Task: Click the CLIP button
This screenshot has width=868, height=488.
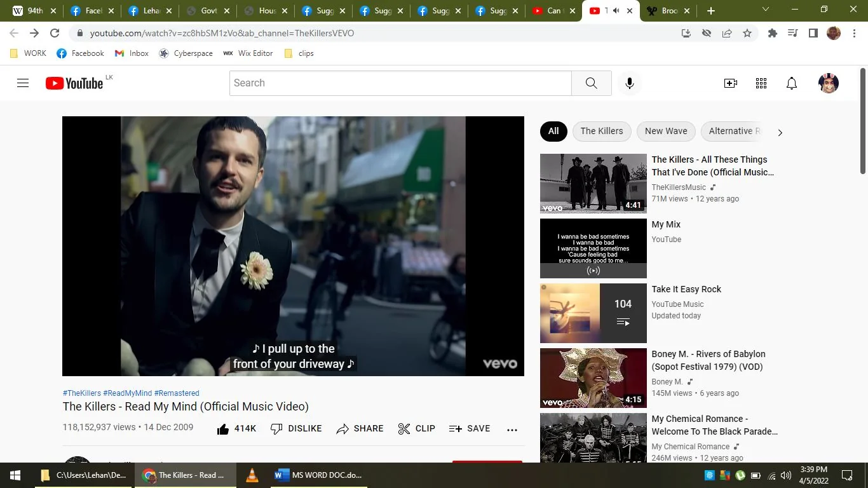Action: (x=416, y=429)
